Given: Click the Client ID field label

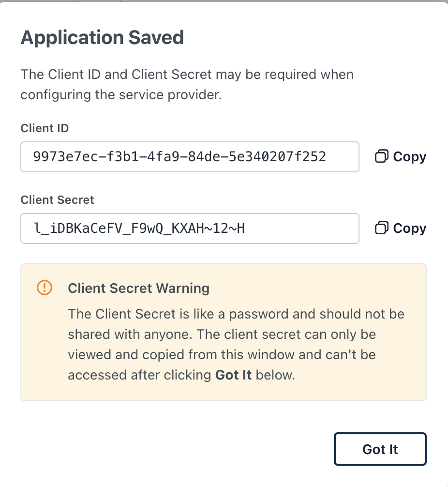Looking at the screenshot, I should pos(45,128).
